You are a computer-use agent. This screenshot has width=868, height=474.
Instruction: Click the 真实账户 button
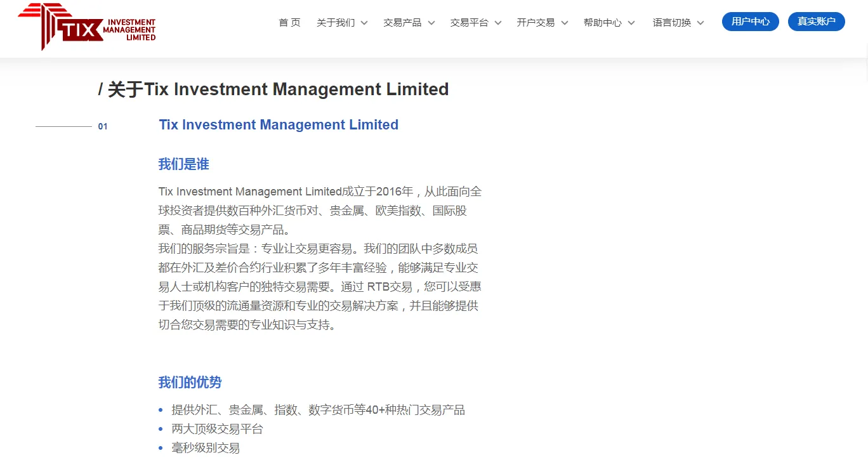point(817,22)
